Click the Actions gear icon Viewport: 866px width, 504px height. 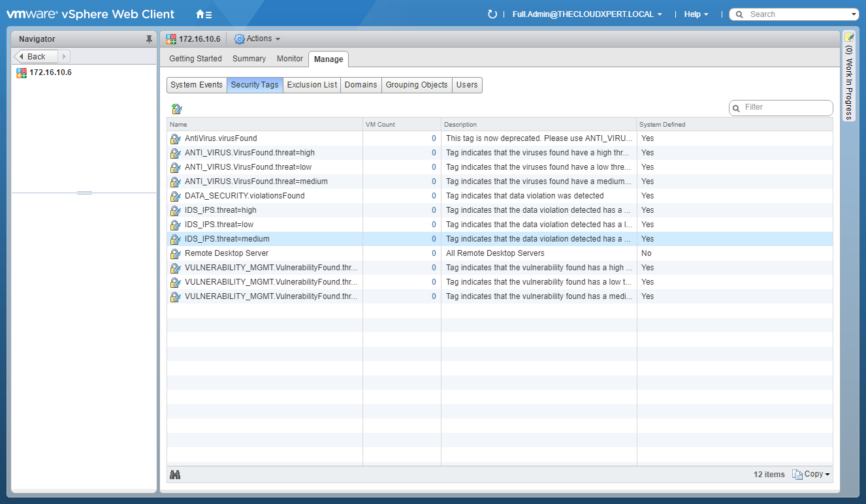239,39
